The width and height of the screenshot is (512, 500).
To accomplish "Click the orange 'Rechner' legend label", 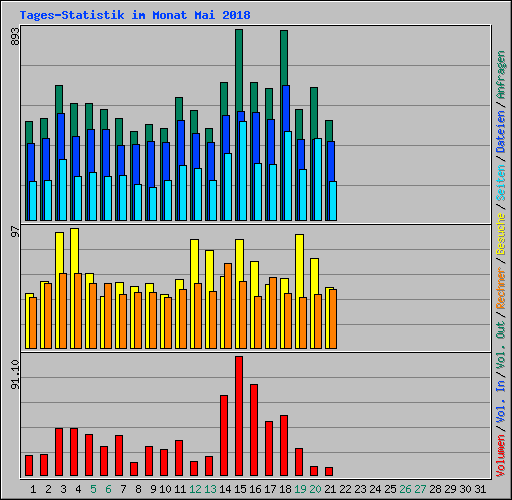I will pos(501,288).
